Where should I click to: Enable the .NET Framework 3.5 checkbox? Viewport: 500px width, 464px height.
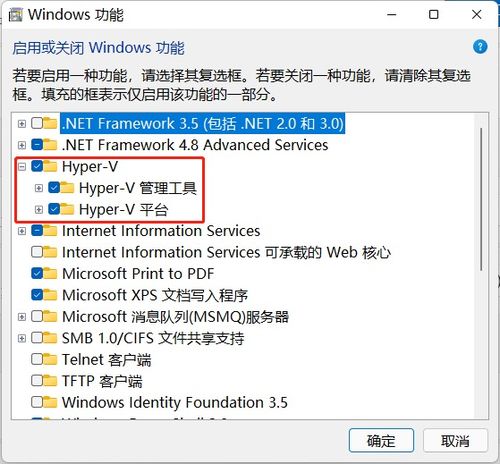[x=37, y=123]
